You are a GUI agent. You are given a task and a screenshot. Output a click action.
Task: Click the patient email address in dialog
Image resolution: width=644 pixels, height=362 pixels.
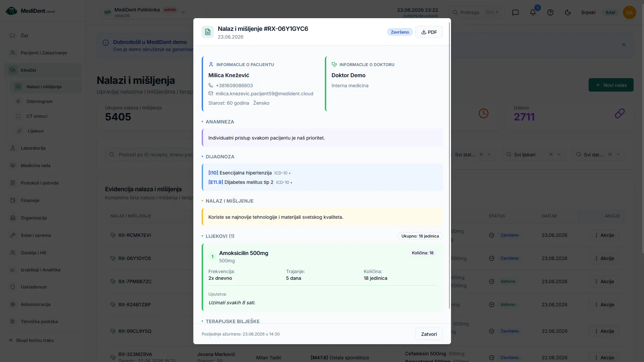[264, 94]
